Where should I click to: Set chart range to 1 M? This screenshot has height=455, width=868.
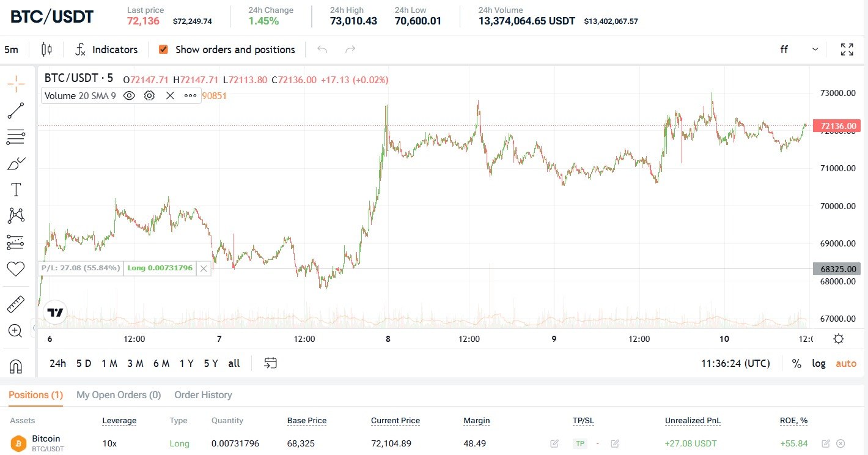tap(109, 363)
